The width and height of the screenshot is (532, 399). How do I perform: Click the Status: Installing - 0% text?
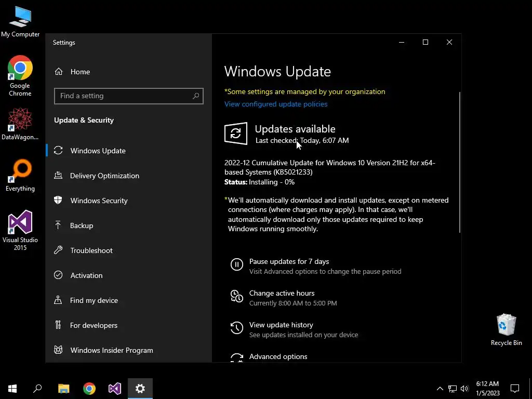[260, 182]
